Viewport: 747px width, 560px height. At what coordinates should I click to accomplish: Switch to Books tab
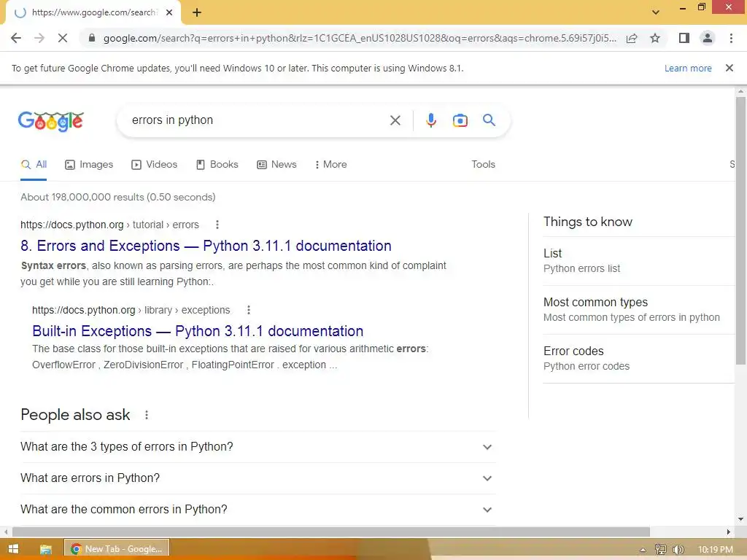217,164
